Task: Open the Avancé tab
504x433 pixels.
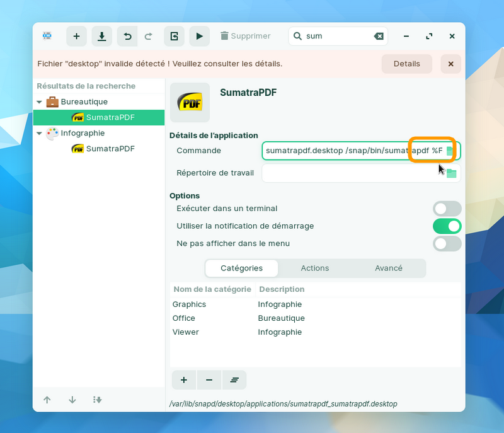Action: pos(388,268)
